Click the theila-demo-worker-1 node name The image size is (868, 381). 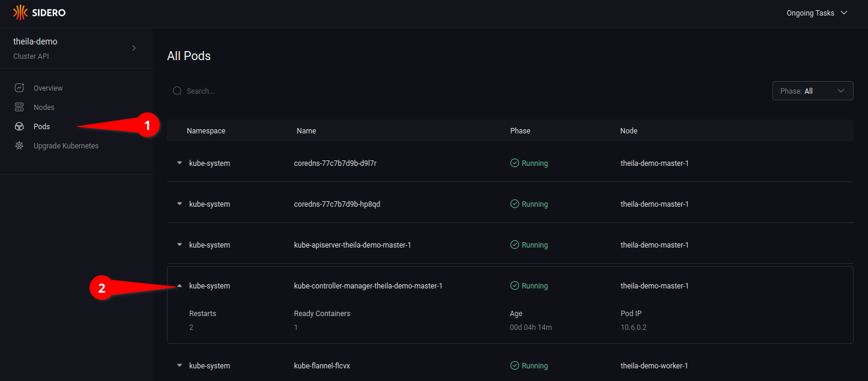pos(654,366)
